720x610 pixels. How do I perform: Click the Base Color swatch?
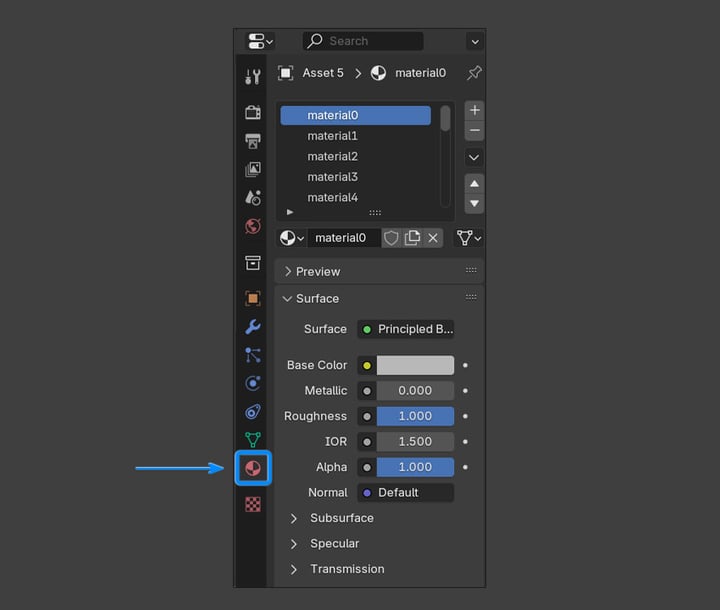coord(415,366)
